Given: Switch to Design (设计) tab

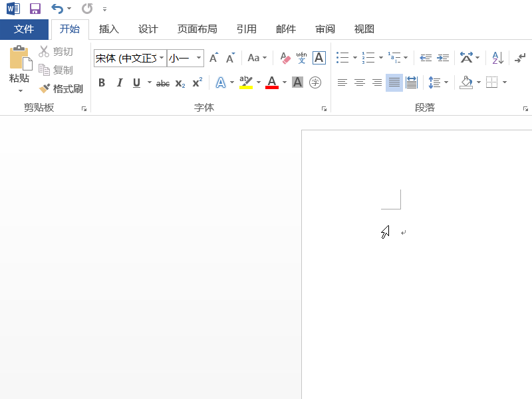Looking at the screenshot, I should [148, 29].
